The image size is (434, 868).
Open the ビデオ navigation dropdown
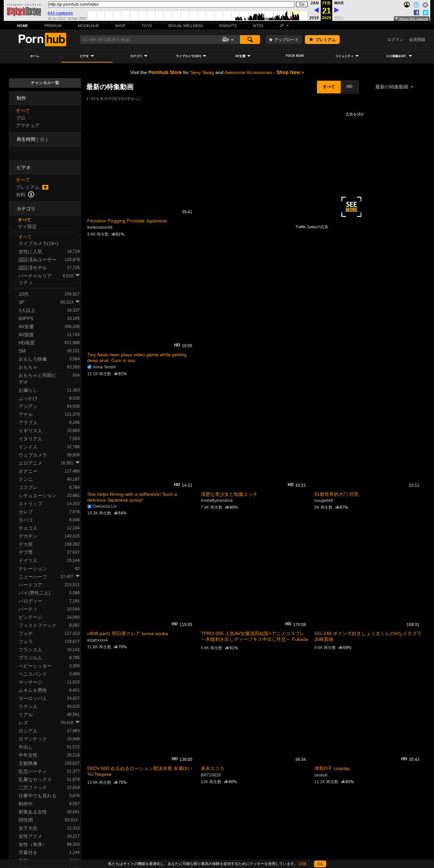pyautogui.click(x=87, y=56)
